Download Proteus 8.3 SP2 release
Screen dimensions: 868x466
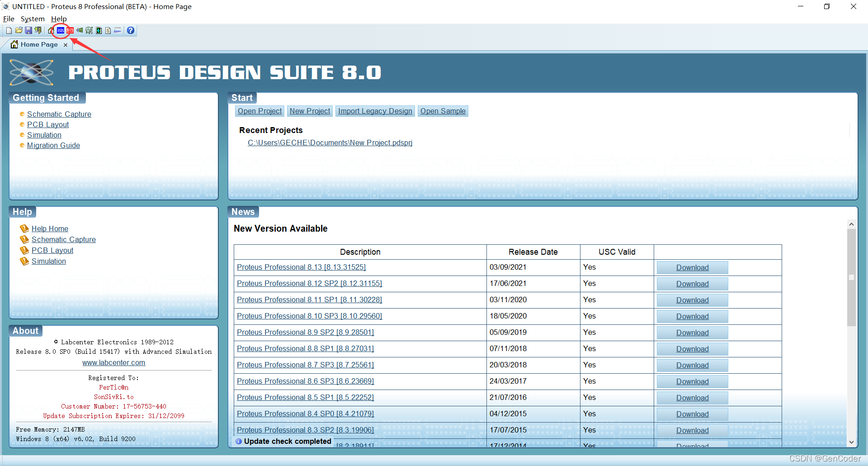click(692, 430)
